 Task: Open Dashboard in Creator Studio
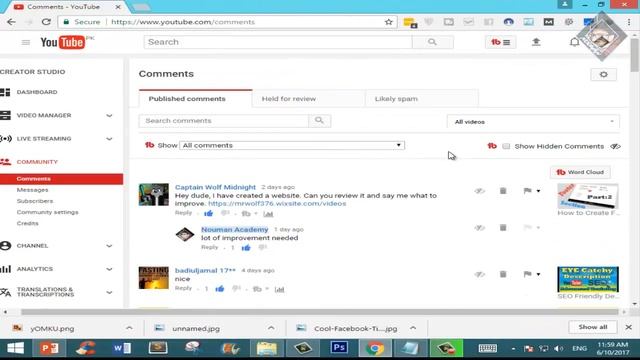[37, 92]
